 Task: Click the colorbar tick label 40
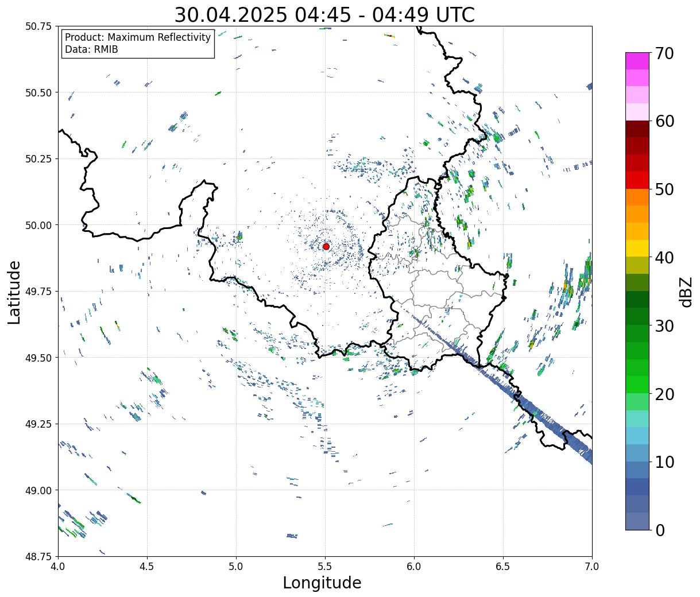664,258
